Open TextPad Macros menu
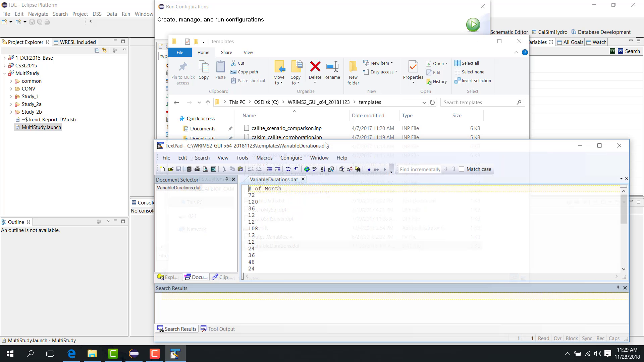The height and width of the screenshot is (362, 644). (x=264, y=158)
